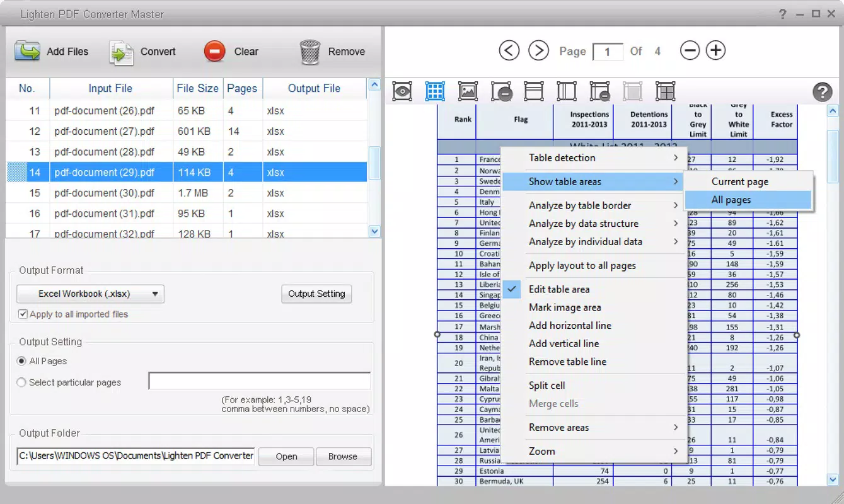Select Mark image area menu entry

pos(594,307)
